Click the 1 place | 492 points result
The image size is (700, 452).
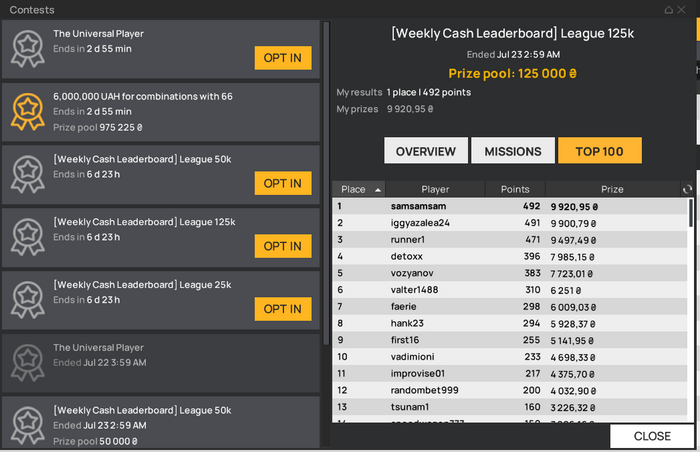tap(429, 92)
